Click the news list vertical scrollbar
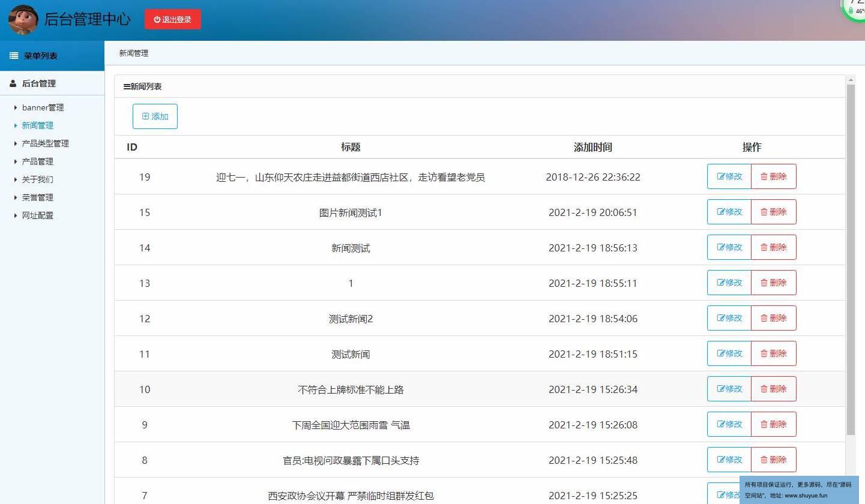 [x=851, y=259]
